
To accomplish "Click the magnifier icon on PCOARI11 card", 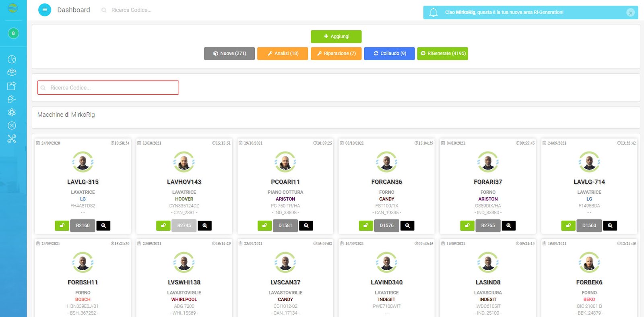I will 306,226.
